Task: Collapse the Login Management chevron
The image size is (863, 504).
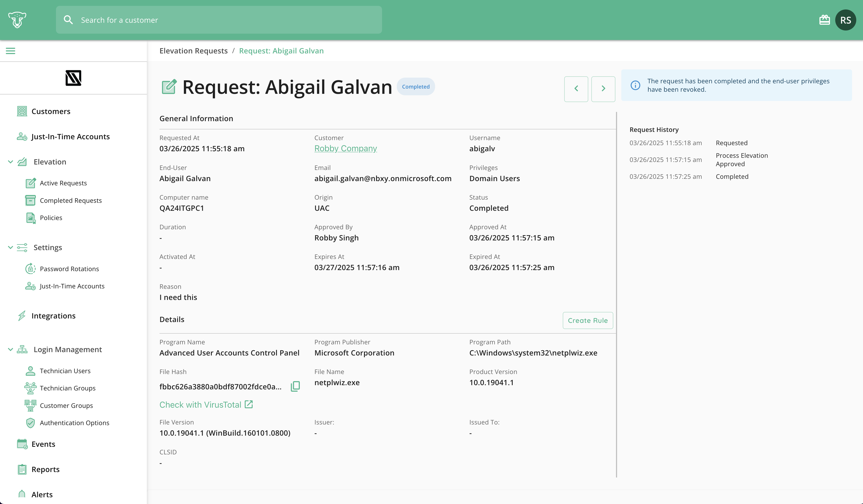Action: [10, 349]
